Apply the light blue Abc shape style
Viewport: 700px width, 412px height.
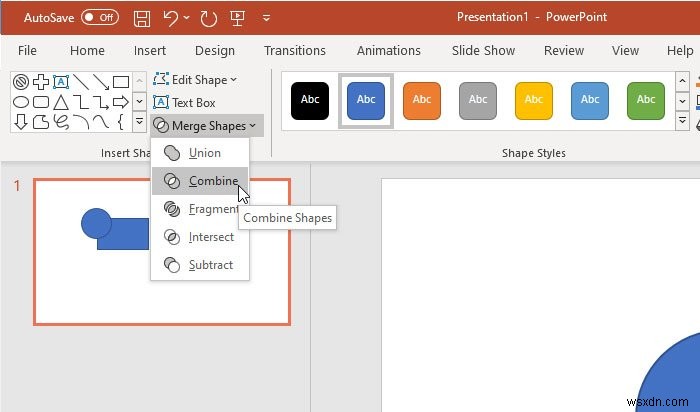590,101
